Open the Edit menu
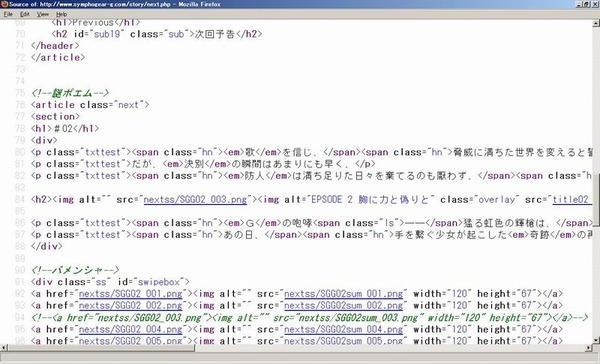This screenshot has width=600, height=364. pyautogui.click(x=25, y=14)
